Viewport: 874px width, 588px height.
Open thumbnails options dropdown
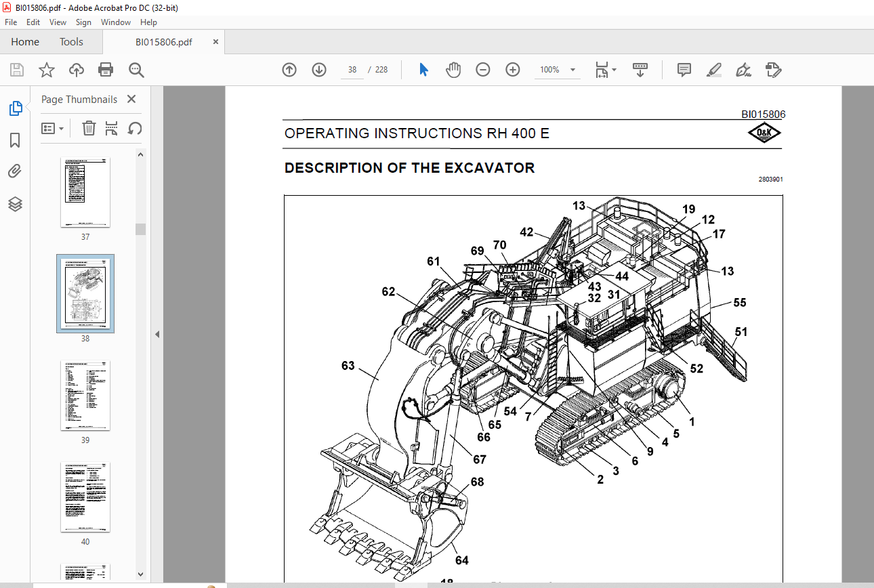pos(53,128)
